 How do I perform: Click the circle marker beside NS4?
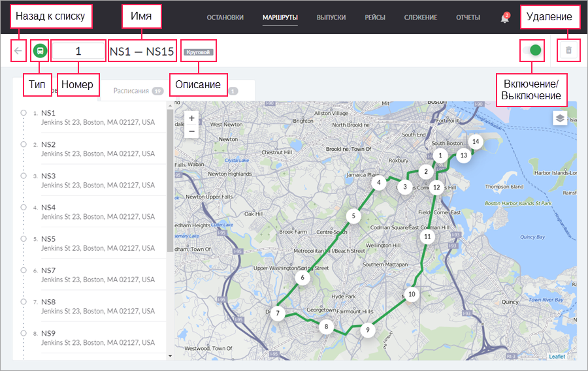coord(24,207)
